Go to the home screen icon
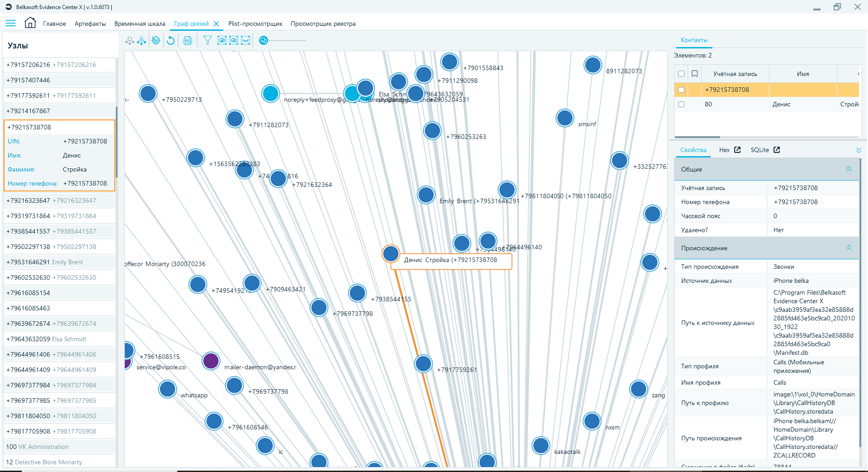868x472 pixels. pos(30,23)
